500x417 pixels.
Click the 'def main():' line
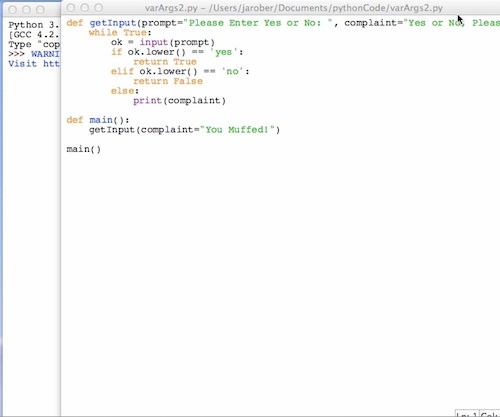tap(98, 120)
